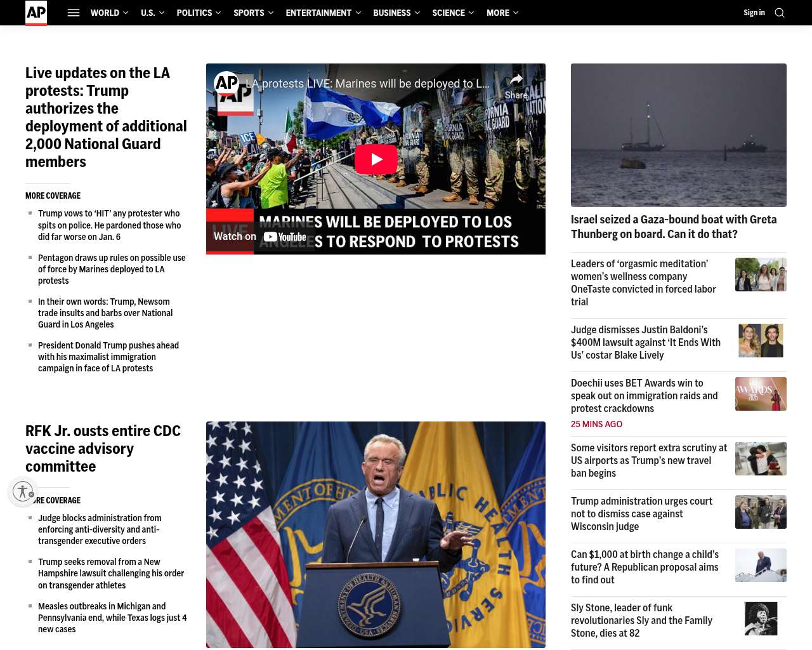Click the boat at sea photo

click(679, 135)
